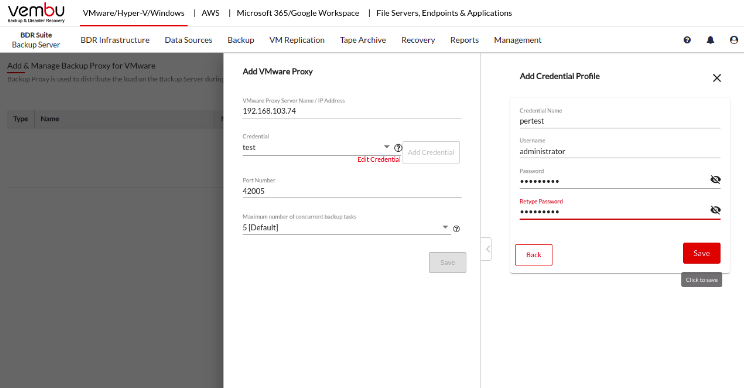Click the help icon next to Credential dropdown
Screen dimensions: 744x388
point(398,148)
